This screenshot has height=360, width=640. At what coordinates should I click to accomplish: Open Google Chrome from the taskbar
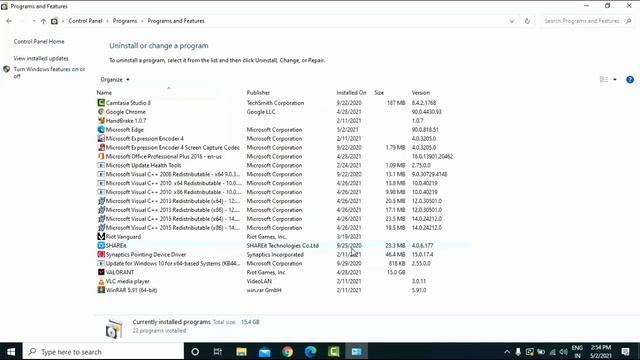coord(287,351)
